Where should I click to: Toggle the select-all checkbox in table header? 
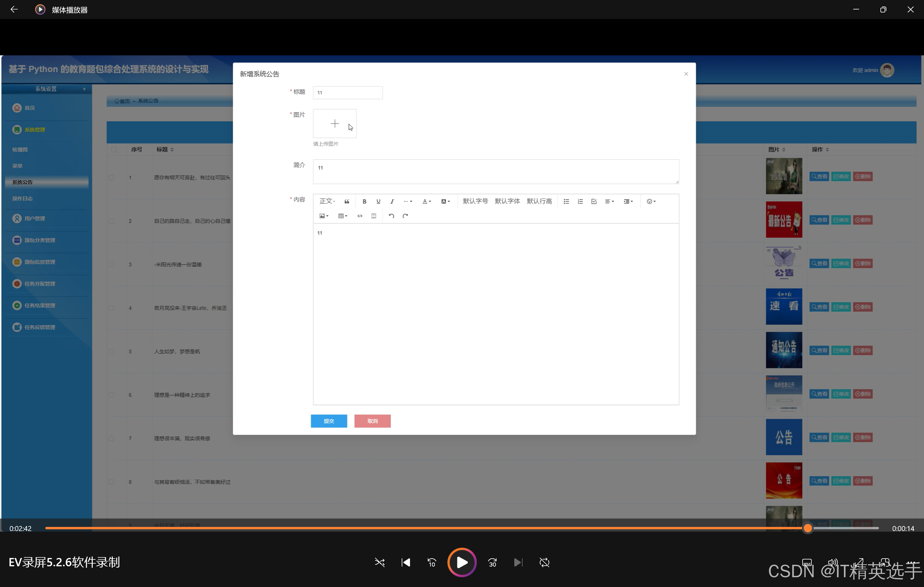coord(113,149)
